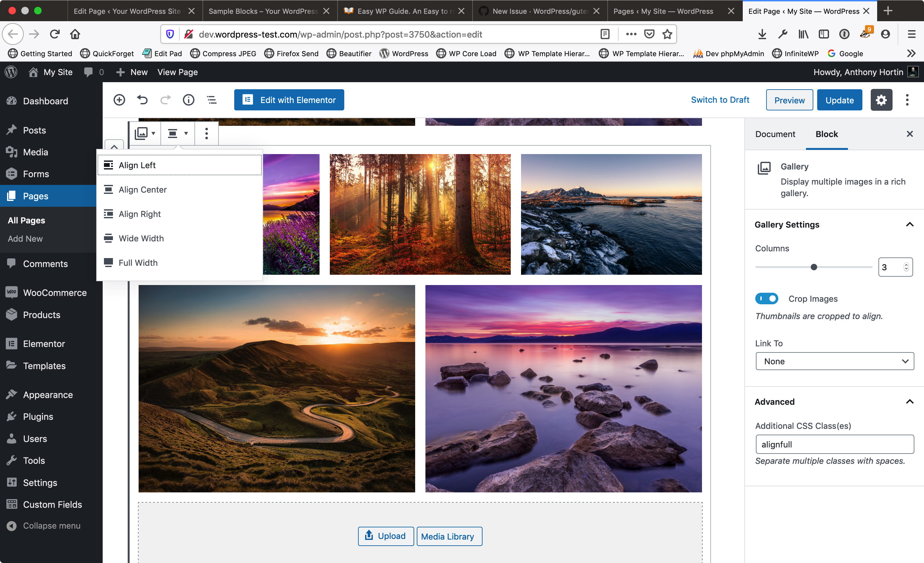The height and width of the screenshot is (563, 924).
Task: Select the forest sunlight gallery image
Action: [420, 214]
